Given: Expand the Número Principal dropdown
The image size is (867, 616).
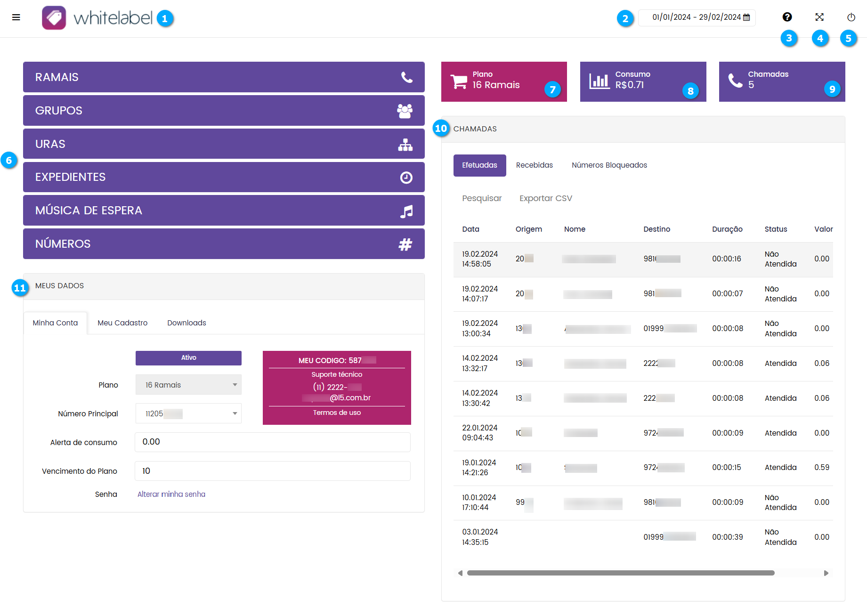Looking at the screenshot, I should [x=188, y=413].
